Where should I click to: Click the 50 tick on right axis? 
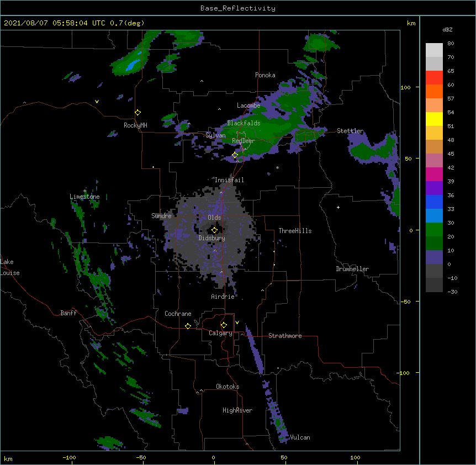click(408, 158)
